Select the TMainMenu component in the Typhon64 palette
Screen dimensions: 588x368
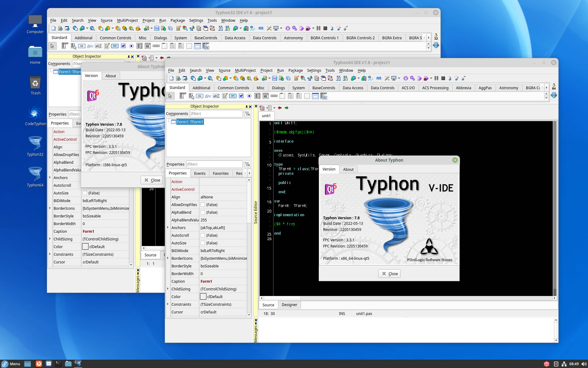183,96
